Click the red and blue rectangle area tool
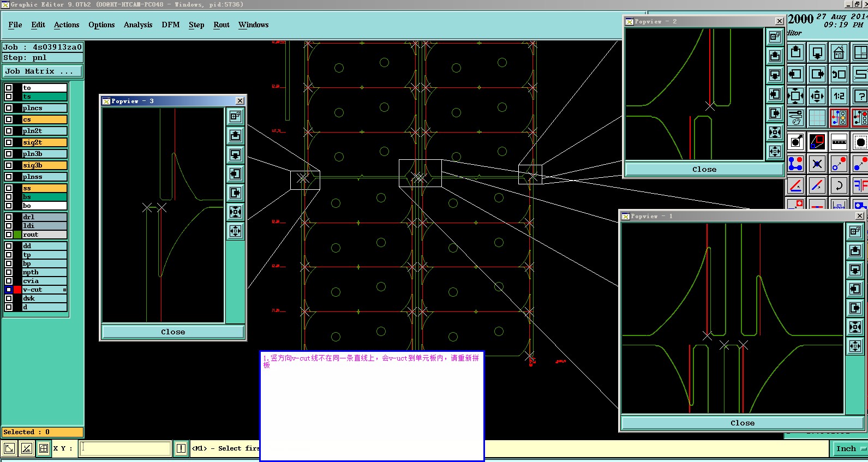The image size is (868, 462). 817,142
